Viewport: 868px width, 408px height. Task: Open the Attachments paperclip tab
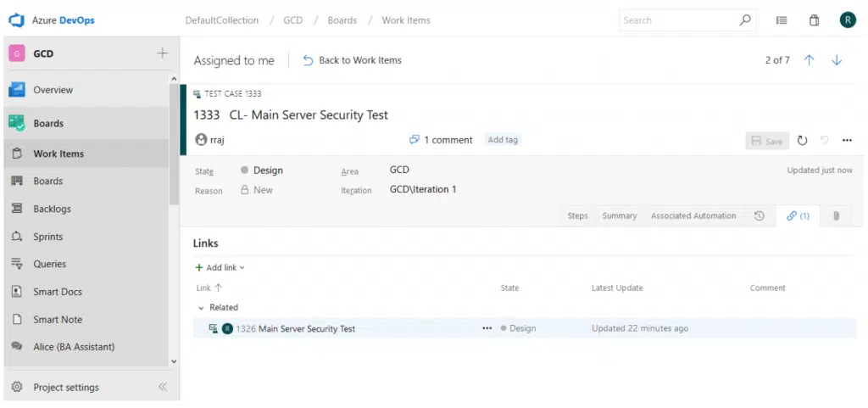point(836,216)
